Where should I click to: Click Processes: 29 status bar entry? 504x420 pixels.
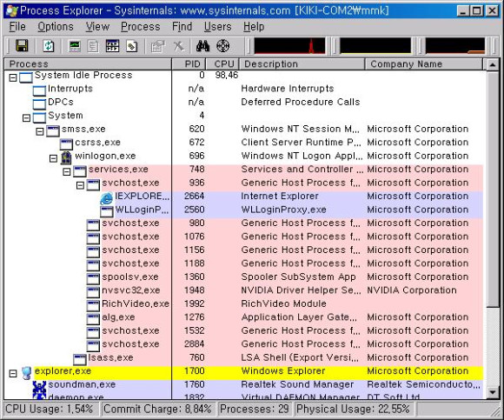pyautogui.click(x=255, y=409)
